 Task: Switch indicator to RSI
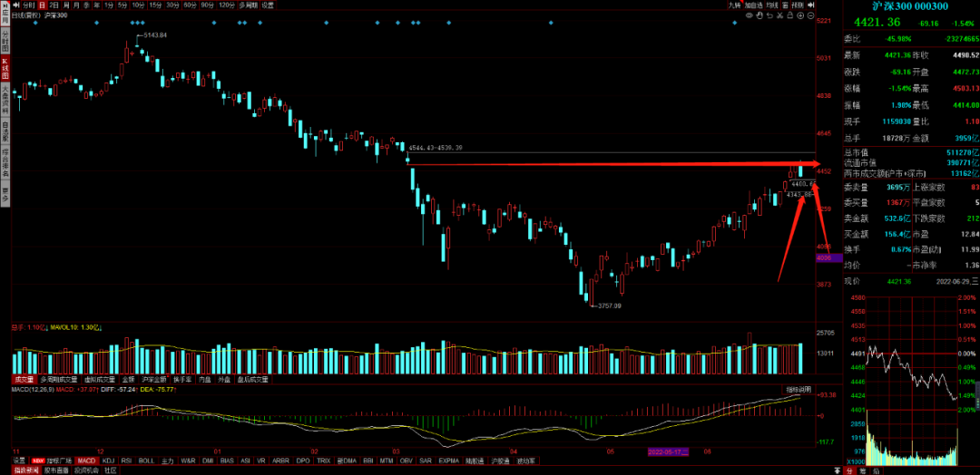125,460
